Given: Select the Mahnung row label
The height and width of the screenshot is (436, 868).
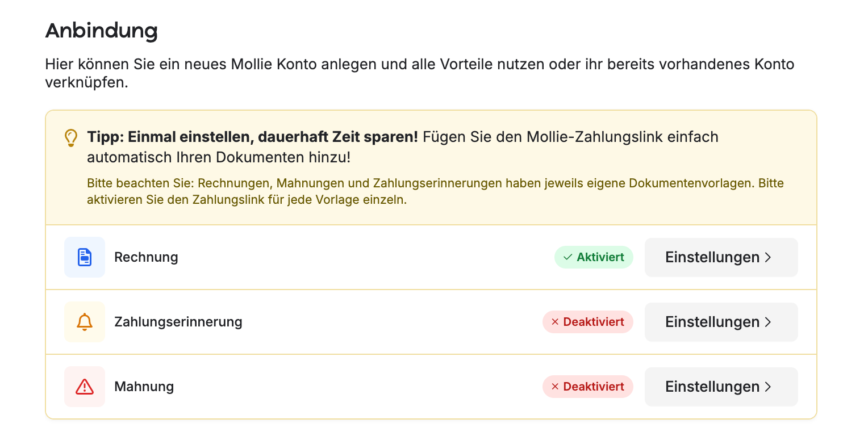Looking at the screenshot, I should pos(144,387).
